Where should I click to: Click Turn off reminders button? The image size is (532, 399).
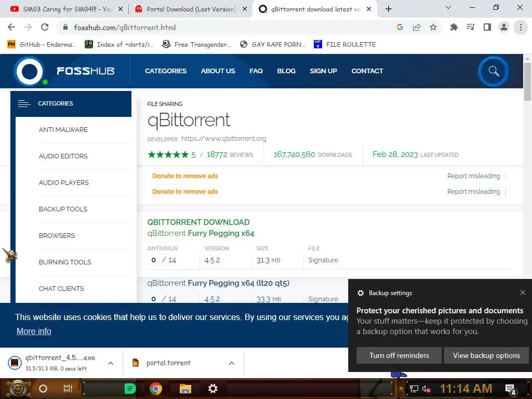tap(399, 355)
